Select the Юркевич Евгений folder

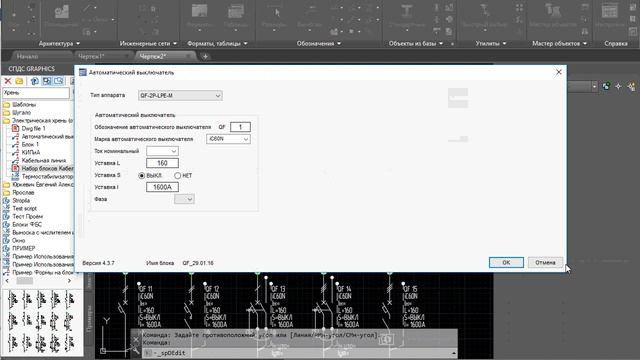(x=43, y=184)
